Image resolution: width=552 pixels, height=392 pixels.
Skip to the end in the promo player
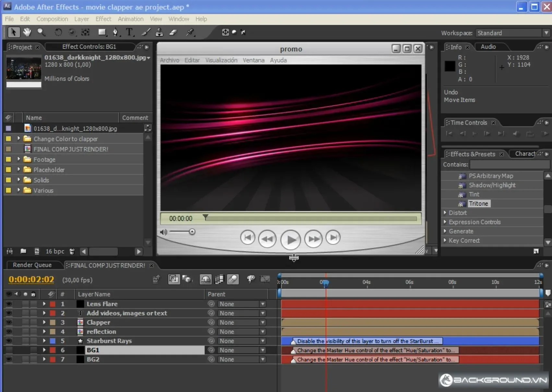(x=333, y=238)
